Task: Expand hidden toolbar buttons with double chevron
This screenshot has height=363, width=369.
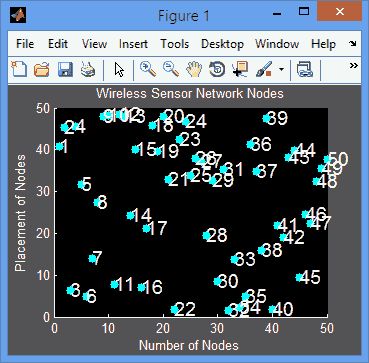Action: [353, 65]
